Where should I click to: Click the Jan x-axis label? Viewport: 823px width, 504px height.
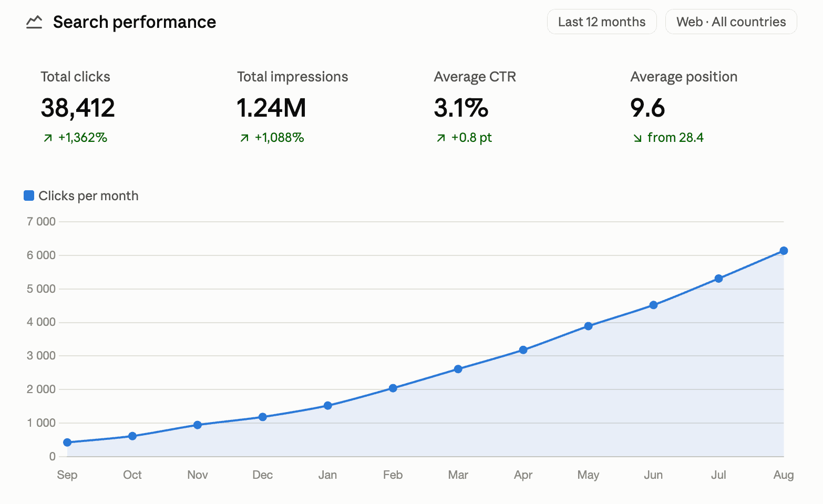coord(328,475)
